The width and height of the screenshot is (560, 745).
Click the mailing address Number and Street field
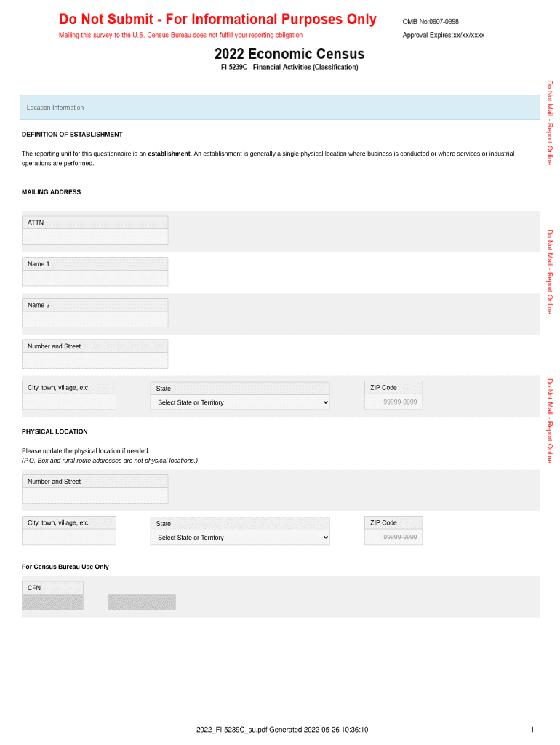[x=95, y=361]
